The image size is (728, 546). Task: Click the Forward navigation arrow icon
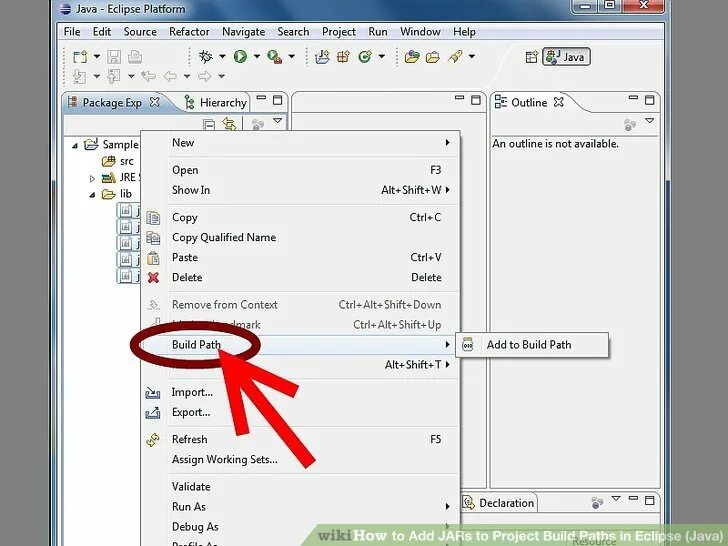click(x=205, y=76)
